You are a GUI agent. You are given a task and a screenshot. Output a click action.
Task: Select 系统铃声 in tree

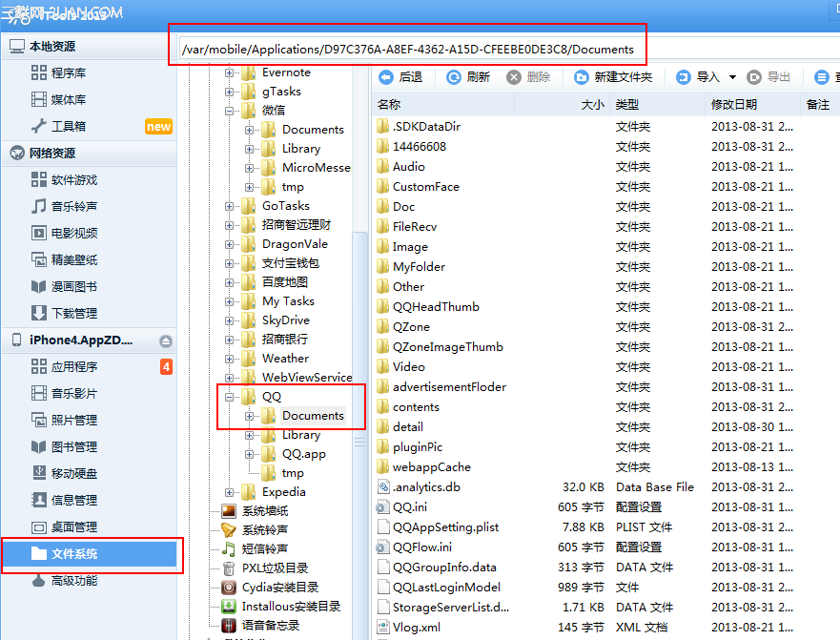[265, 530]
